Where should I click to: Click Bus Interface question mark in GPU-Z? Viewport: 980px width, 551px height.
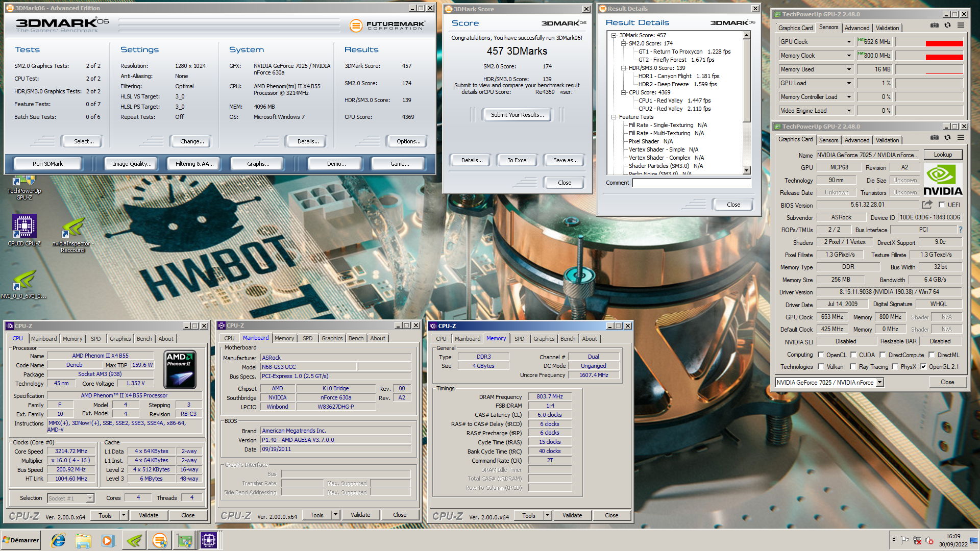(x=960, y=230)
